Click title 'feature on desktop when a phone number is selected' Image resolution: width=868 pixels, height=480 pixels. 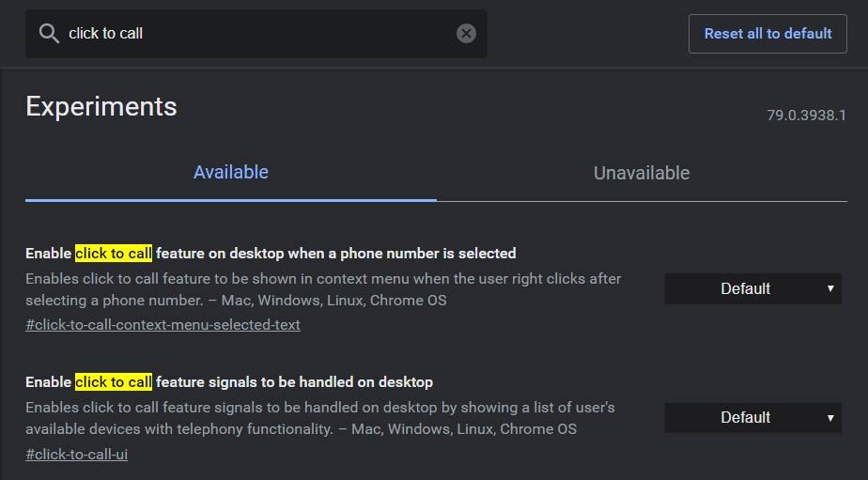point(336,254)
